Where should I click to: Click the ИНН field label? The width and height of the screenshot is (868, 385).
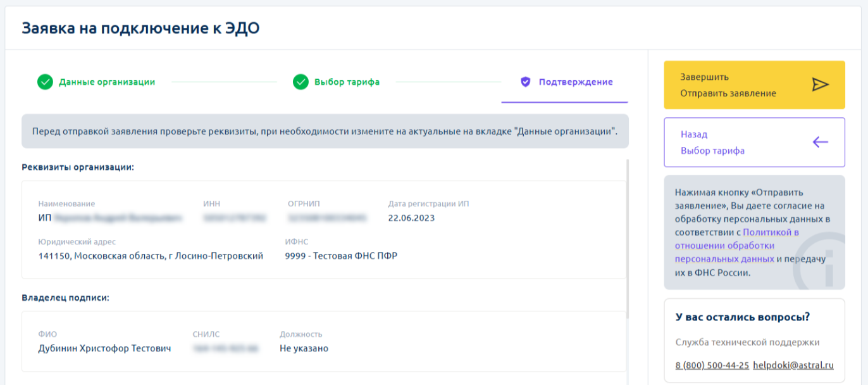pyautogui.click(x=211, y=204)
